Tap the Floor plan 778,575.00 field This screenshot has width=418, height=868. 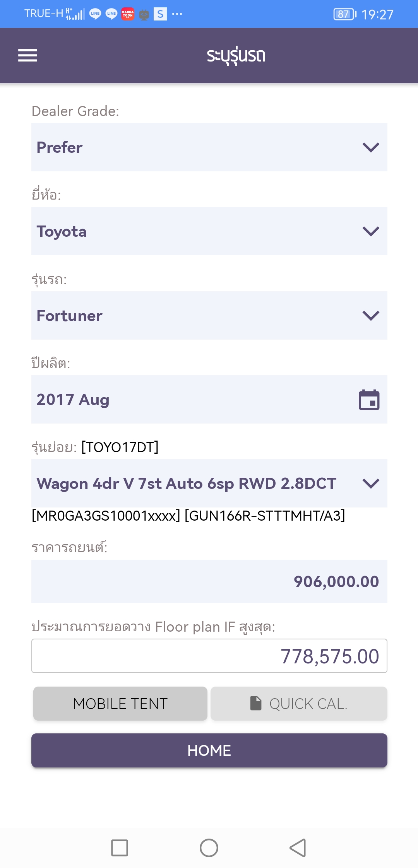click(209, 656)
